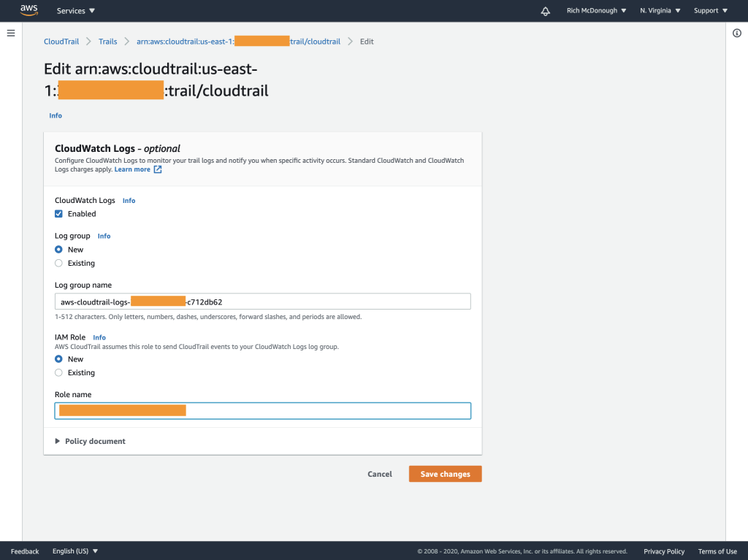Select the Existing IAM Role radio button
This screenshot has height=560, width=748.
(58, 372)
